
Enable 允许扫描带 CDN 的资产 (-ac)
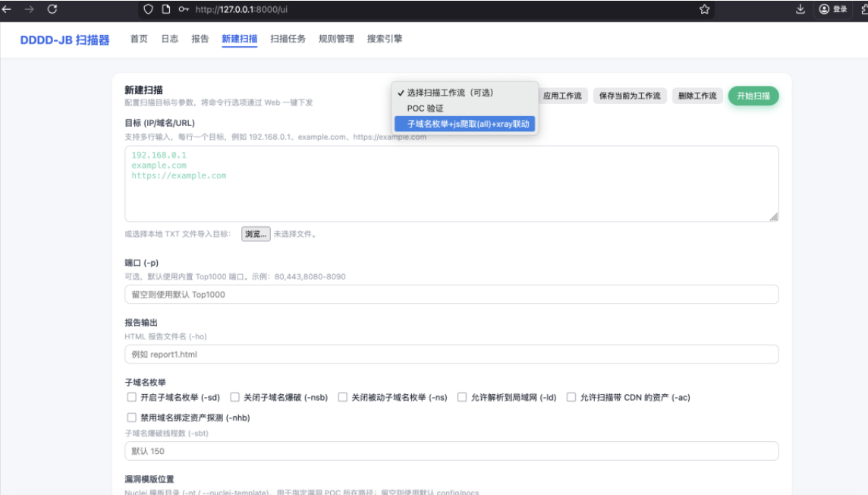pos(572,396)
